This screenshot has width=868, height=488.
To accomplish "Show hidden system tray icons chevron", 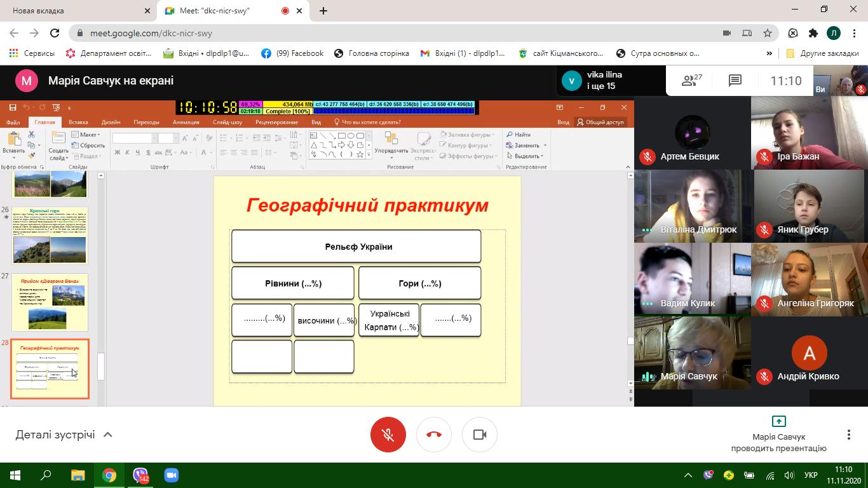I will [688, 475].
